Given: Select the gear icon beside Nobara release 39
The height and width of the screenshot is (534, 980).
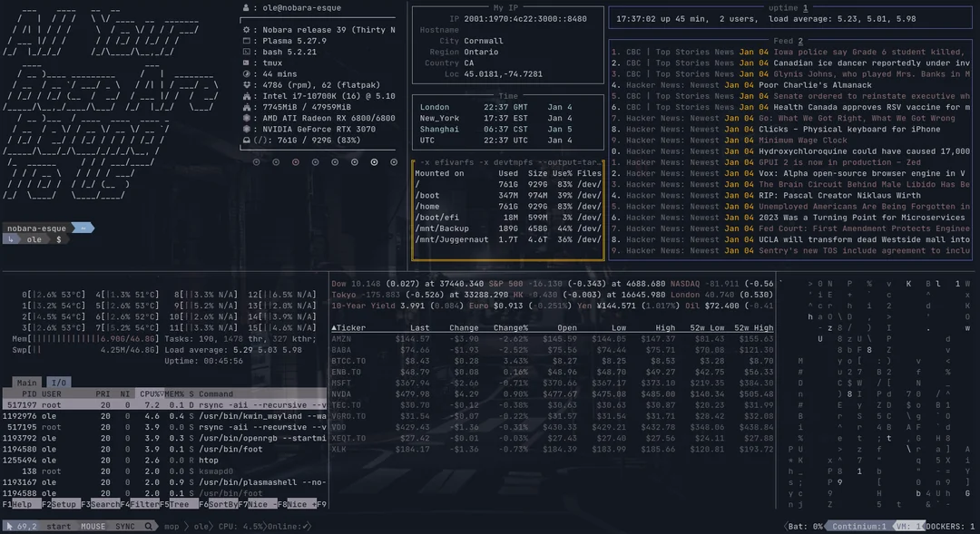Looking at the screenshot, I should coord(244,30).
